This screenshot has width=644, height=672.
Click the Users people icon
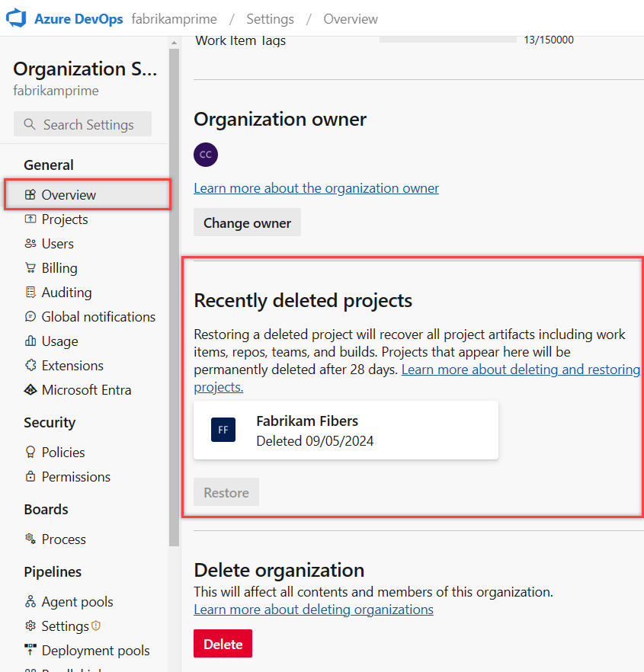(34, 244)
